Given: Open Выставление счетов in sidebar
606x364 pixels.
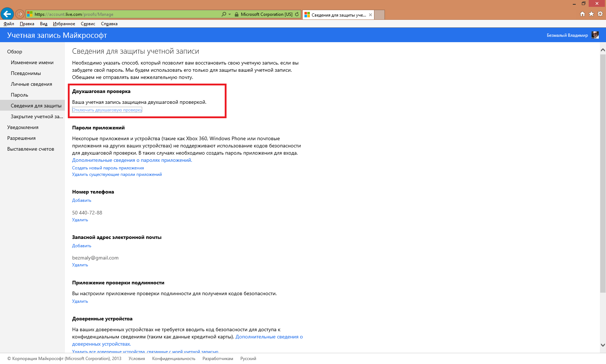Looking at the screenshot, I should coord(31,149).
